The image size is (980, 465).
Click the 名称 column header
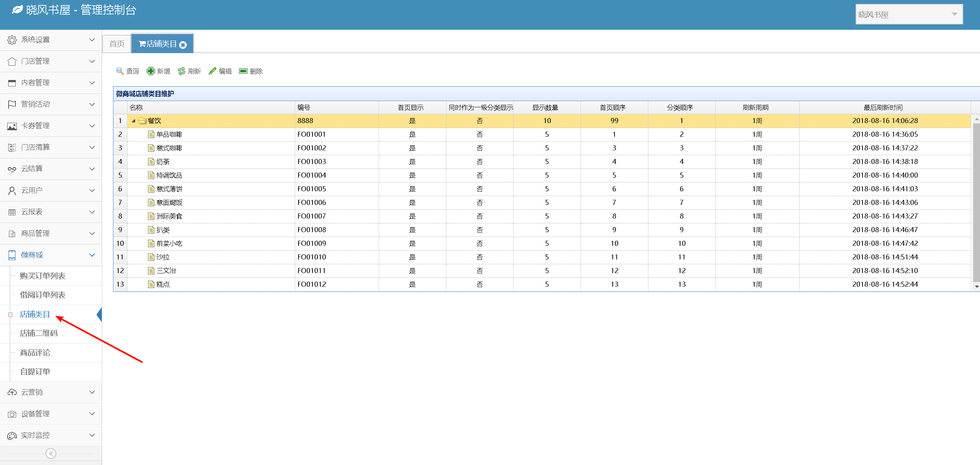pos(136,107)
